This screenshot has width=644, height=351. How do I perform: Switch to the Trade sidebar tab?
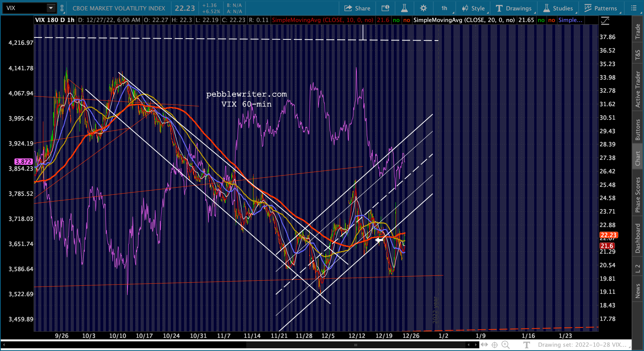coord(638,32)
